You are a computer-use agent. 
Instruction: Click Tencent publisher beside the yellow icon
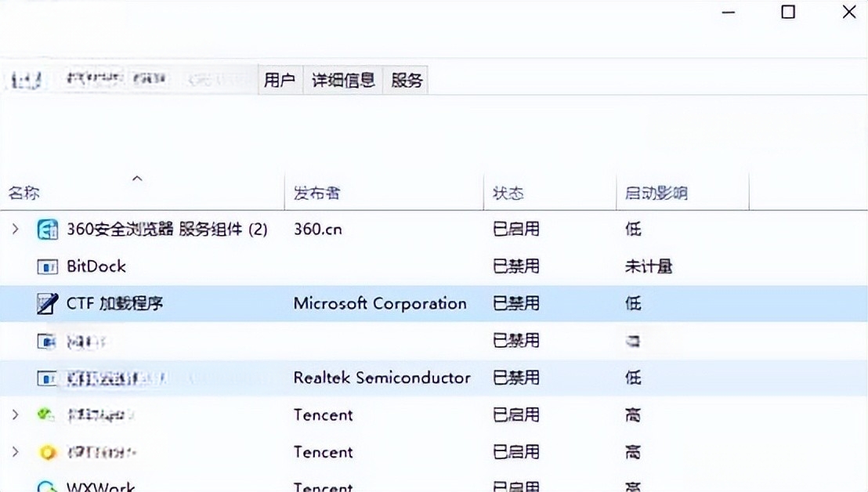[324, 451]
